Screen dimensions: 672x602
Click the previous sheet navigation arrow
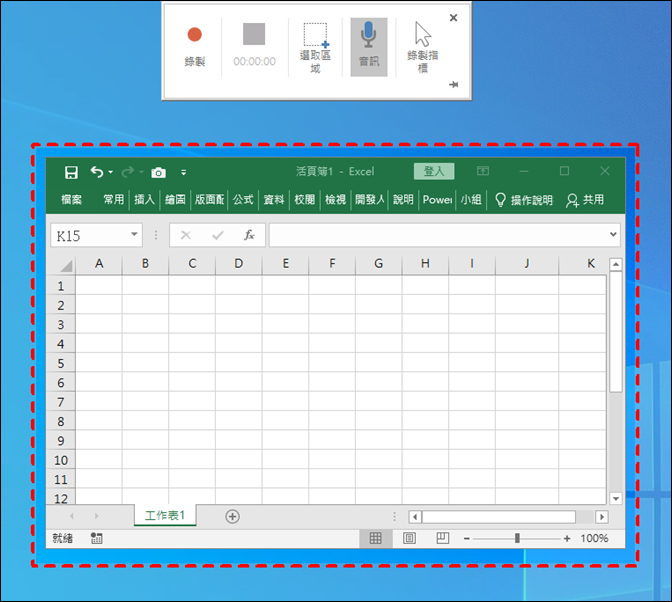[x=72, y=516]
